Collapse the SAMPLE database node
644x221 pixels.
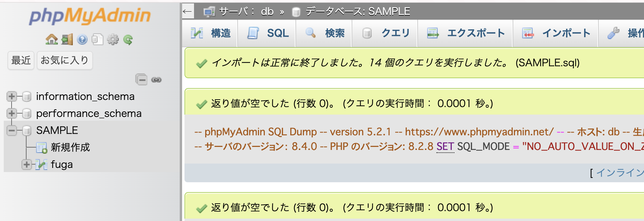pos(12,131)
